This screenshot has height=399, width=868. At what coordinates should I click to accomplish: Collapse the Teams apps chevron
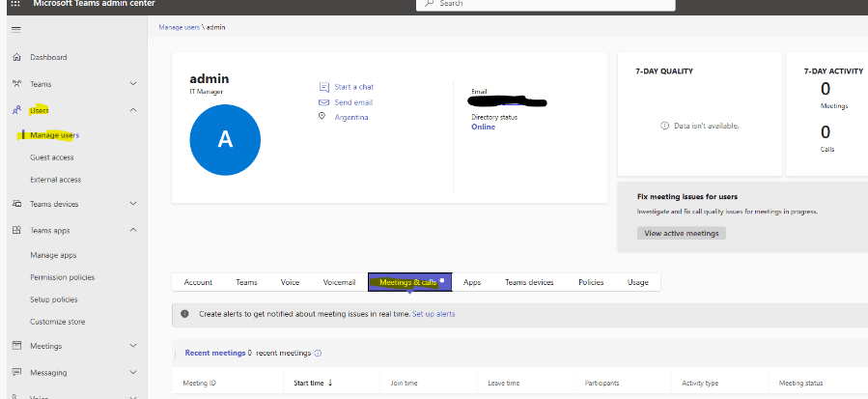tap(133, 230)
